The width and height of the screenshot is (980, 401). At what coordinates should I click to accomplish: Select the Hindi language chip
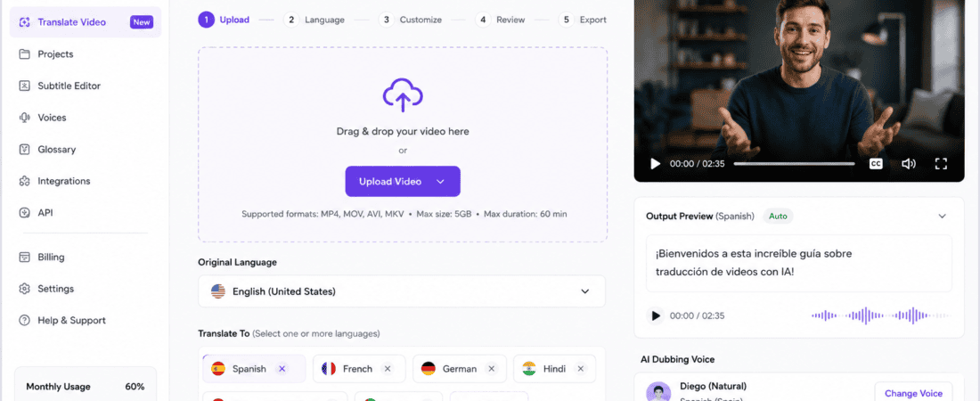coord(554,369)
